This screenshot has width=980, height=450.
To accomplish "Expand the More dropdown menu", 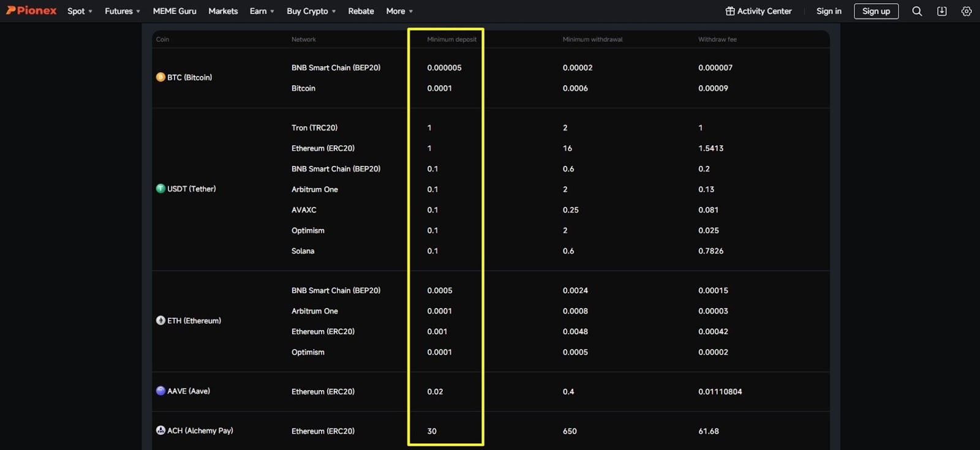I will point(399,11).
